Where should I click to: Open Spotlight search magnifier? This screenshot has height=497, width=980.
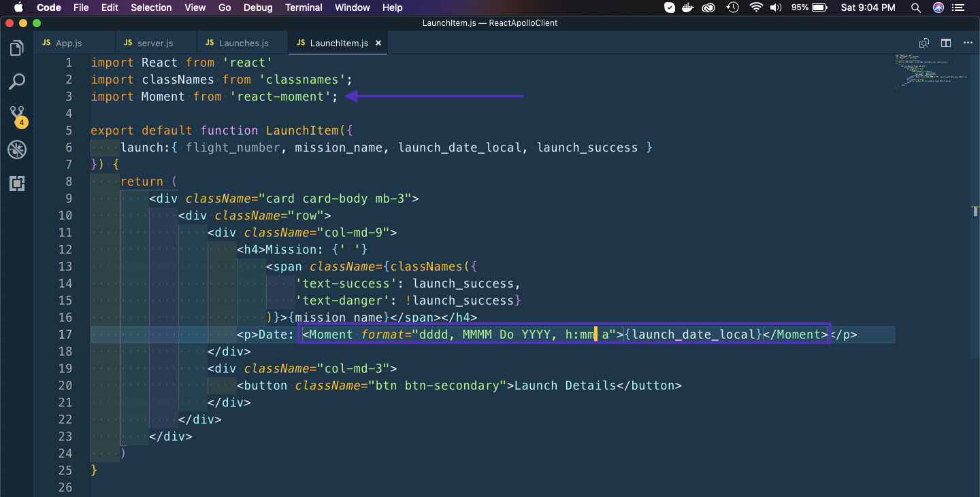point(915,7)
